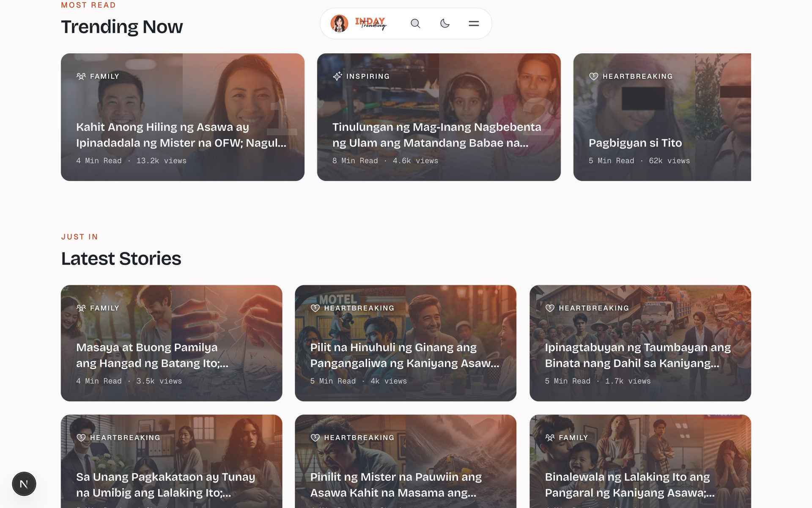Click '13.2k views' text on first card

pos(161,161)
